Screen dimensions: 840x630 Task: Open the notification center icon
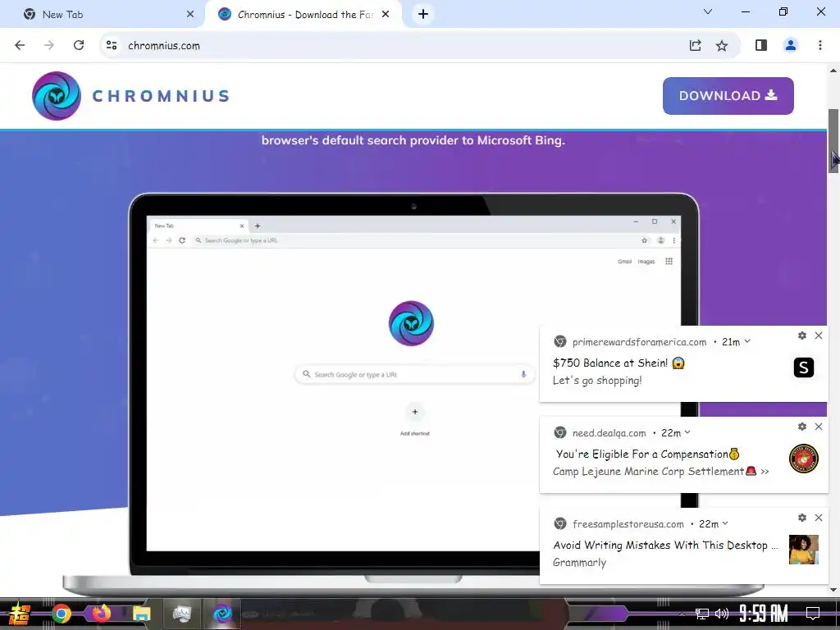click(x=813, y=614)
